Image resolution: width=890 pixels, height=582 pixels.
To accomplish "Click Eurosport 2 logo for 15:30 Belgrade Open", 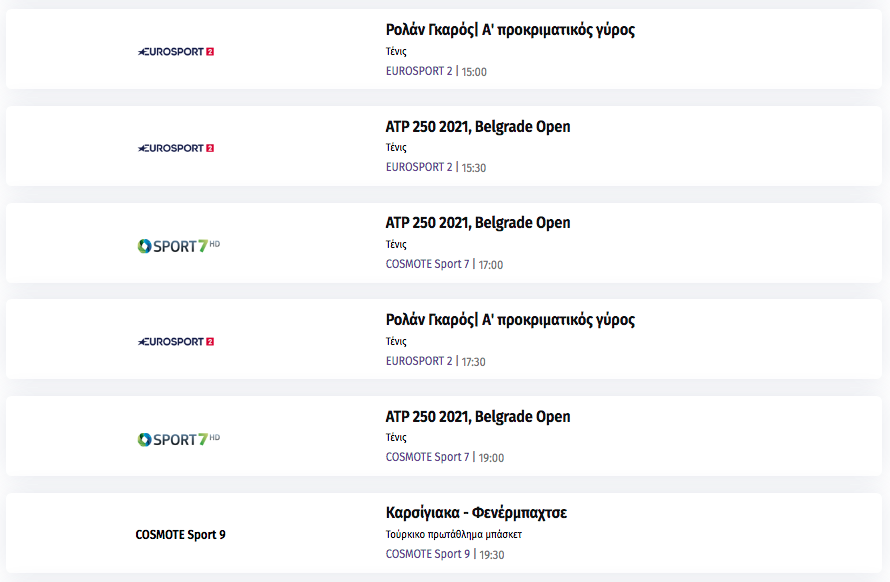I will (176, 148).
